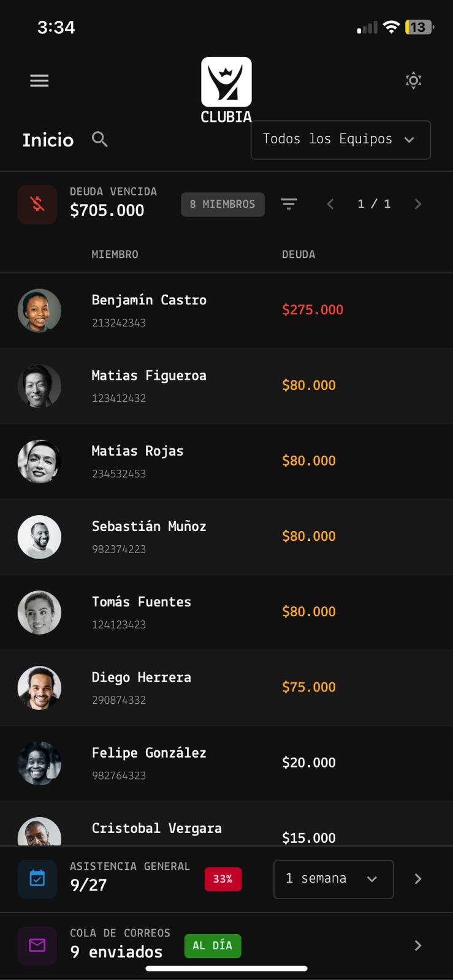Tap Matias Figueroa's profile photo
Image resolution: width=453 pixels, height=980 pixels.
point(39,386)
